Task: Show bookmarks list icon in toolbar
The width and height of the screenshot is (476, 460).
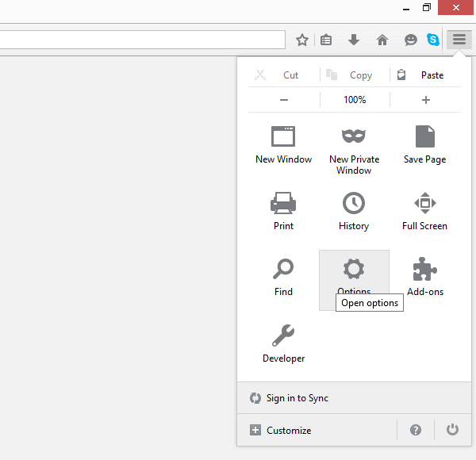Action: (x=326, y=40)
